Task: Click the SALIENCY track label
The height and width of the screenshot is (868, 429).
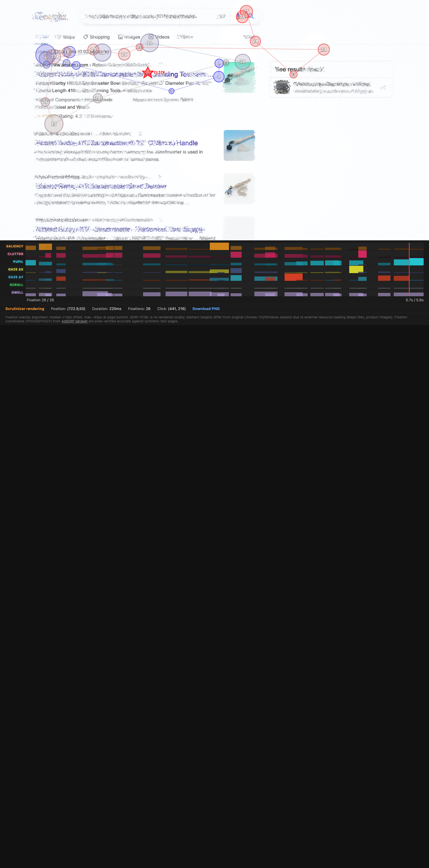Action: point(14,246)
